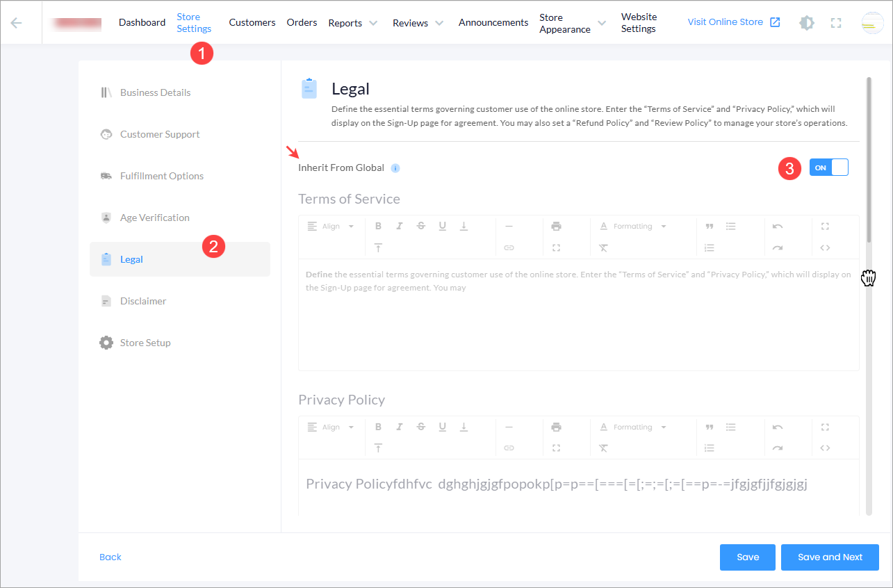
Task: Click Save and Next button
Action: pyautogui.click(x=830, y=557)
